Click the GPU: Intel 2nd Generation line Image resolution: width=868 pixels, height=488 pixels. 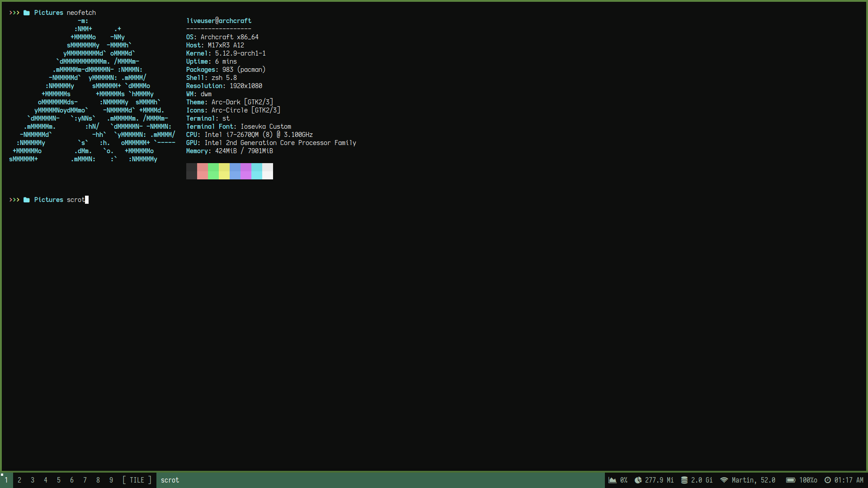pos(271,143)
